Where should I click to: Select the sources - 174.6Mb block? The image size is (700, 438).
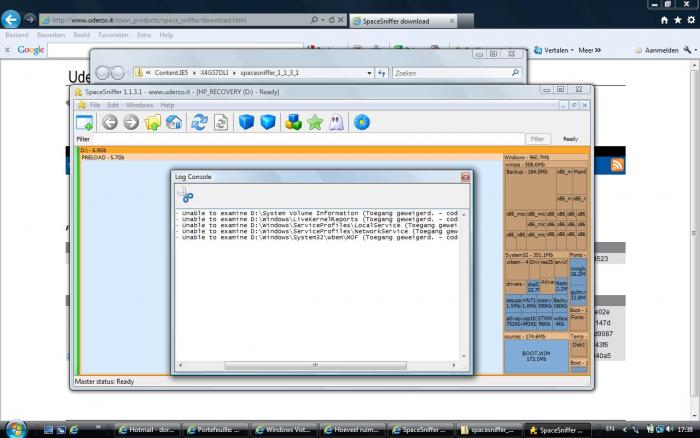(536, 336)
